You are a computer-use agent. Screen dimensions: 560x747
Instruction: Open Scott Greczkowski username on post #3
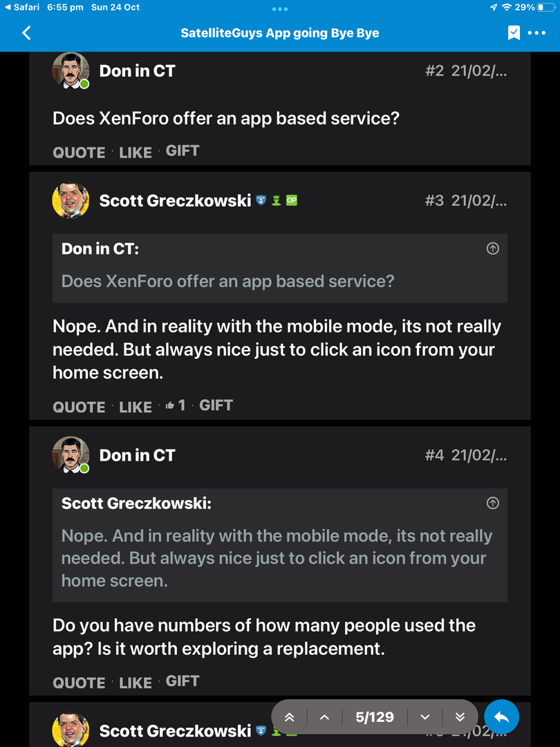pos(175,201)
